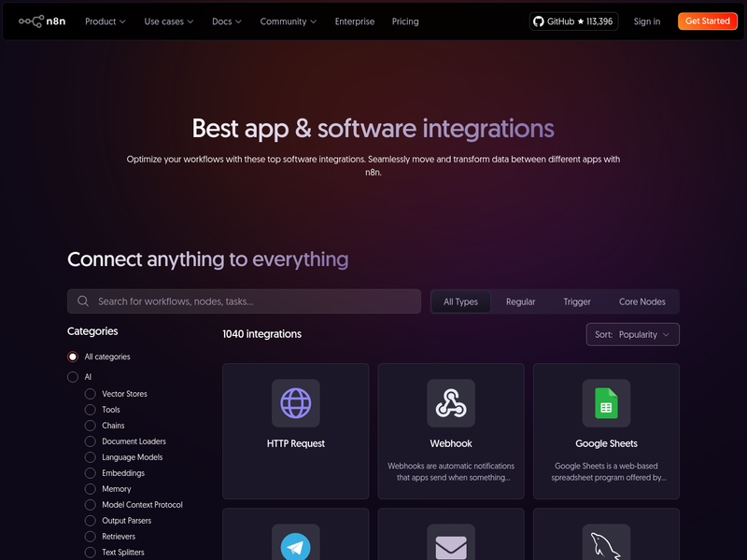Viewport: 747px width, 560px height.
Task: Select the Vector Stores radio button
Action: pyautogui.click(x=90, y=394)
